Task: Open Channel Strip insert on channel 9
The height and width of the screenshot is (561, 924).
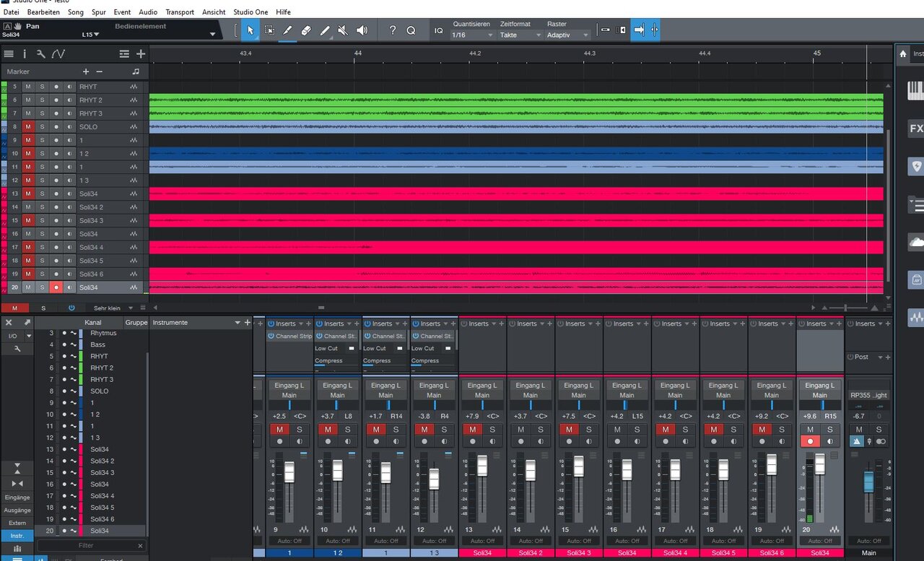Action: coord(289,336)
